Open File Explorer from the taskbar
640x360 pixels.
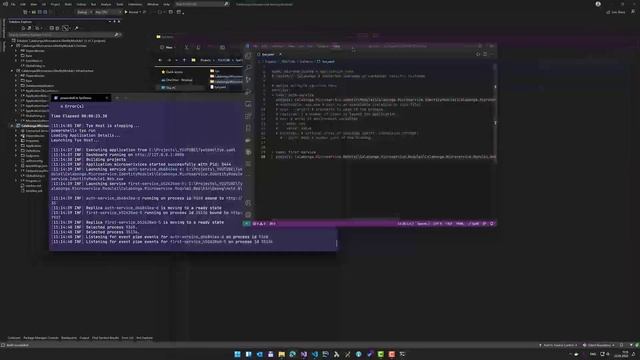(281, 354)
